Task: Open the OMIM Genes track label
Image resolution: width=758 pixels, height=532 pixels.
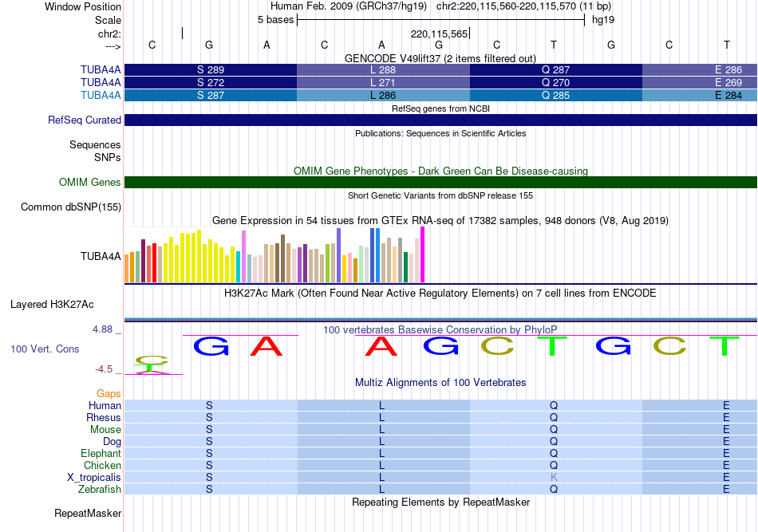Action: 90,182
